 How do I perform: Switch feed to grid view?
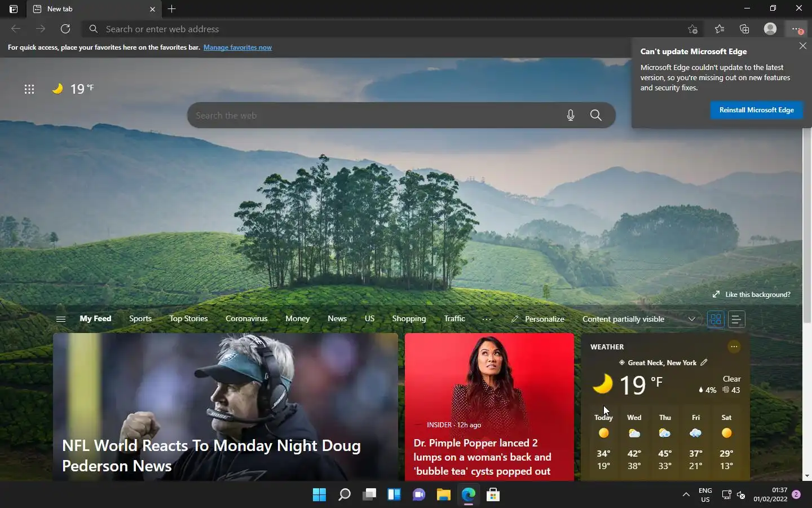coord(716,319)
